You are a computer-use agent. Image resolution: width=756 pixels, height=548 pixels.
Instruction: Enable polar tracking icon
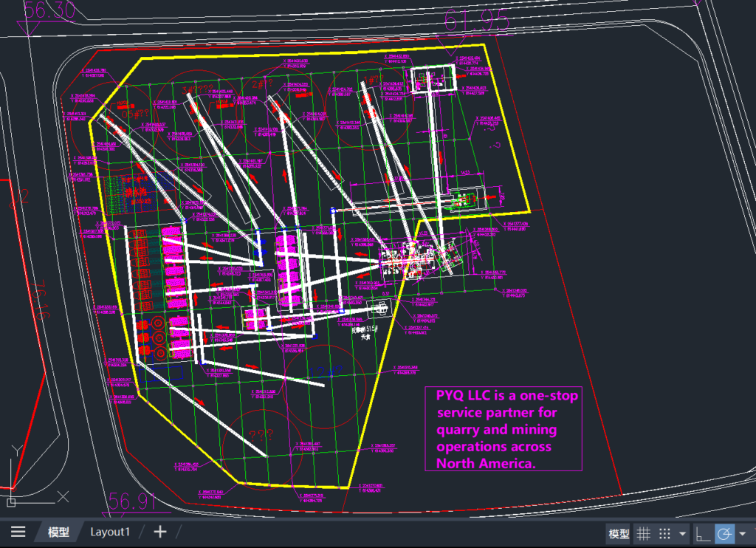(x=724, y=533)
